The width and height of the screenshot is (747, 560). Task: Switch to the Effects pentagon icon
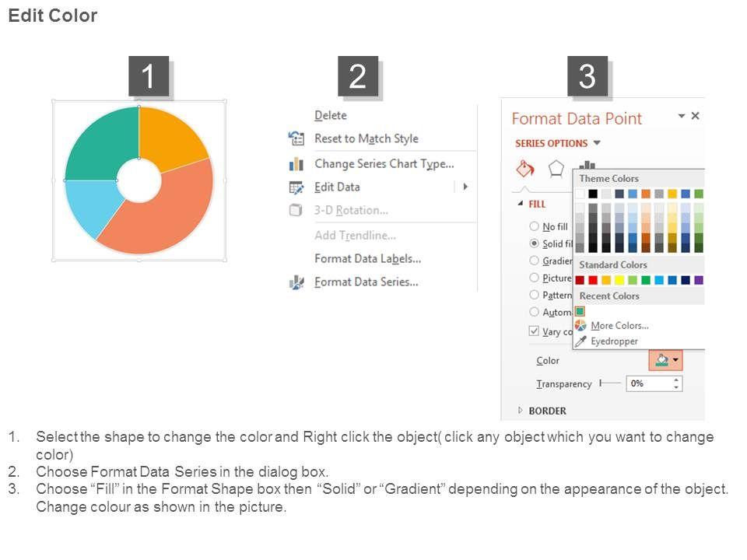point(556,169)
